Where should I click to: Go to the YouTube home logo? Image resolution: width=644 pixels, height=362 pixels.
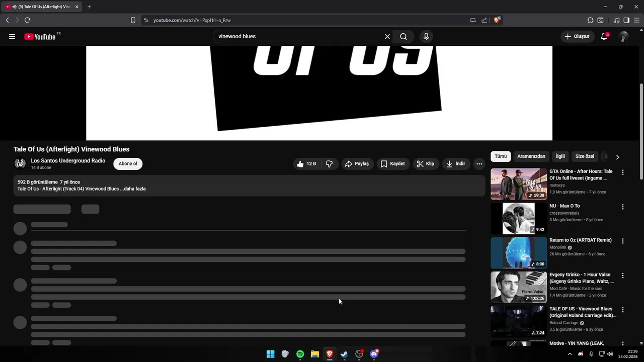(40, 37)
